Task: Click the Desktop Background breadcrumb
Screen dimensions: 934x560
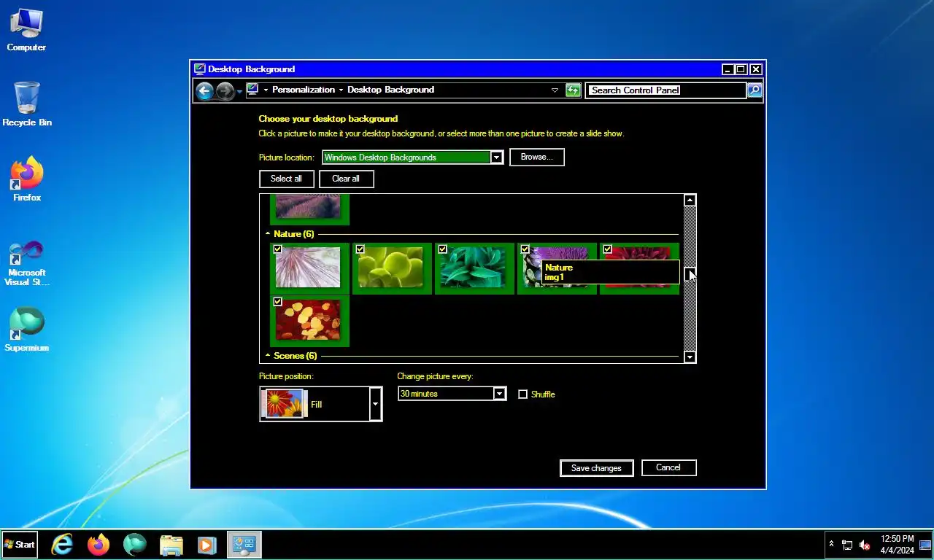Action: 390,90
